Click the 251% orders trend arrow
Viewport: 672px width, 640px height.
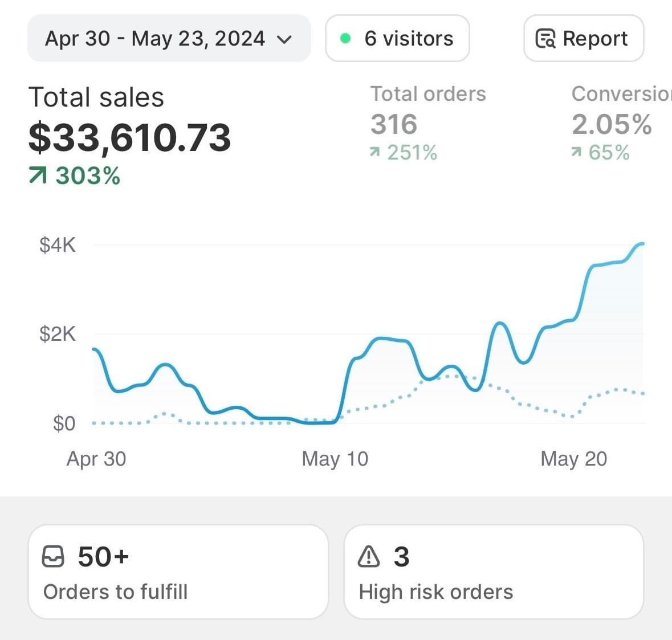tap(374, 152)
